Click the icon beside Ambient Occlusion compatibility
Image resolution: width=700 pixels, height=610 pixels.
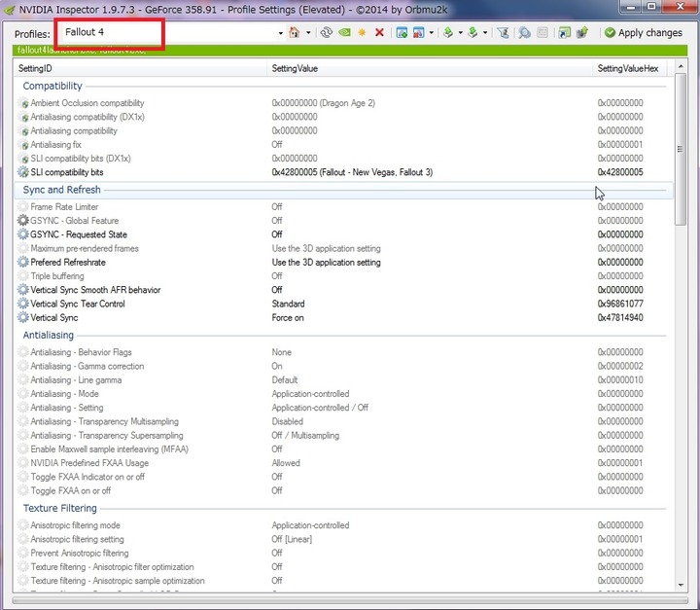(x=22, y=103)
